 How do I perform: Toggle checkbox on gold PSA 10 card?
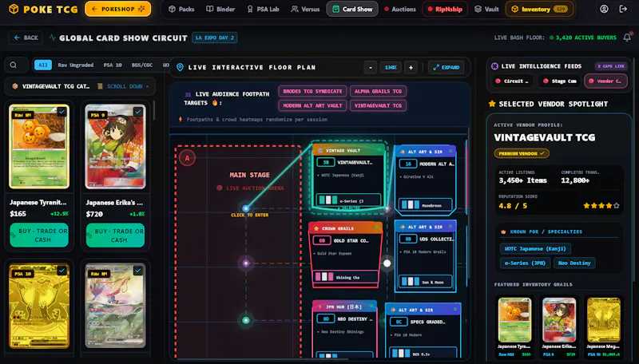click(62, 270)
